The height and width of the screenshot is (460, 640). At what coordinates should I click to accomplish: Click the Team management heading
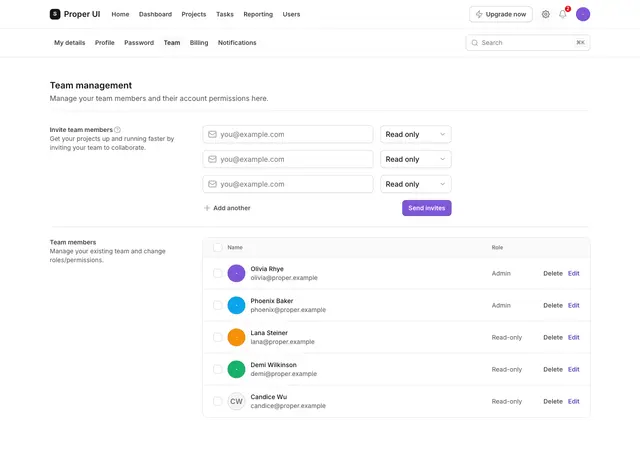[x=91, y=85]
